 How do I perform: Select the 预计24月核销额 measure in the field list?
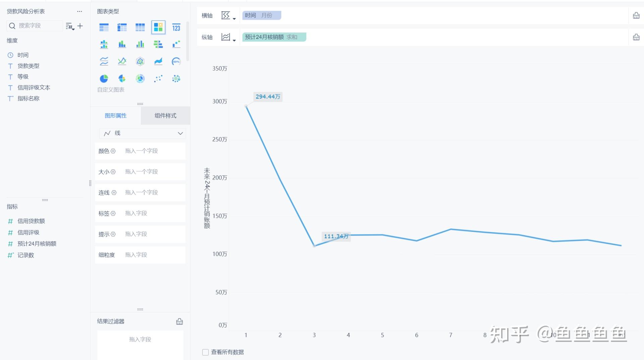point(37,244)
